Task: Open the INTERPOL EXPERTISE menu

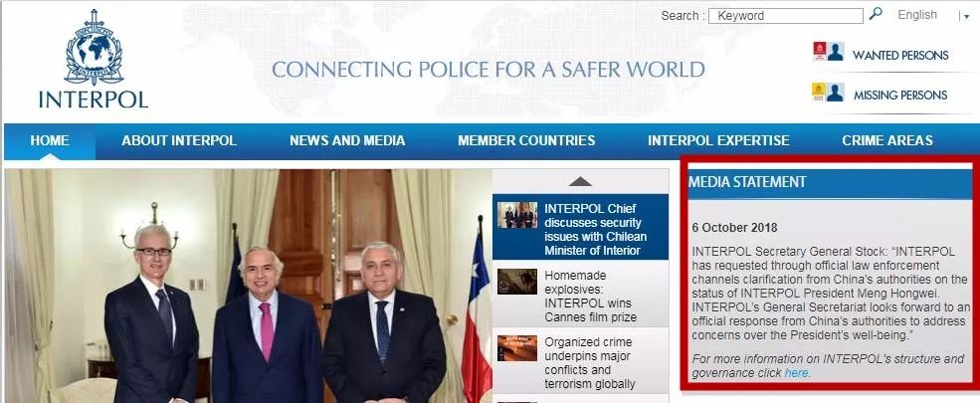Action: click(718, 140)
